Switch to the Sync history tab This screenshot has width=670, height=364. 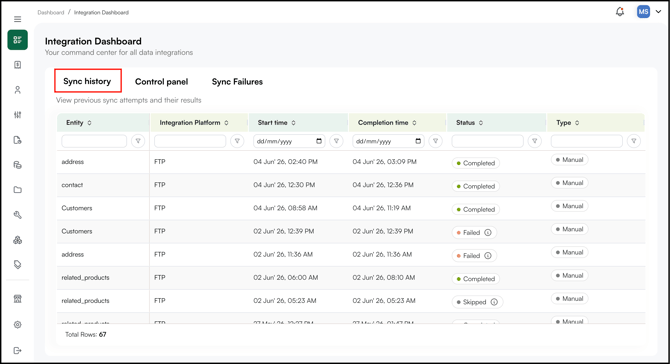[88, 81]
